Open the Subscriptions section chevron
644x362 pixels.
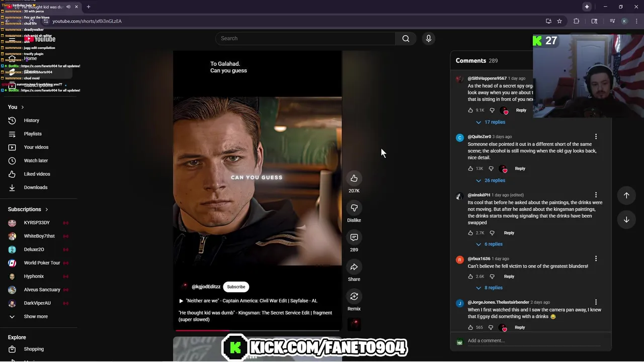tap(46, 209)
